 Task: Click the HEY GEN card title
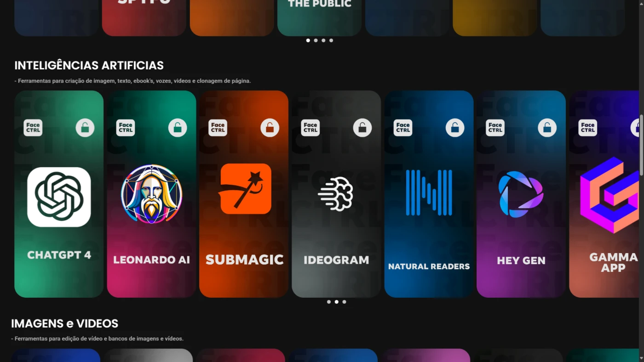coord(521,260)
